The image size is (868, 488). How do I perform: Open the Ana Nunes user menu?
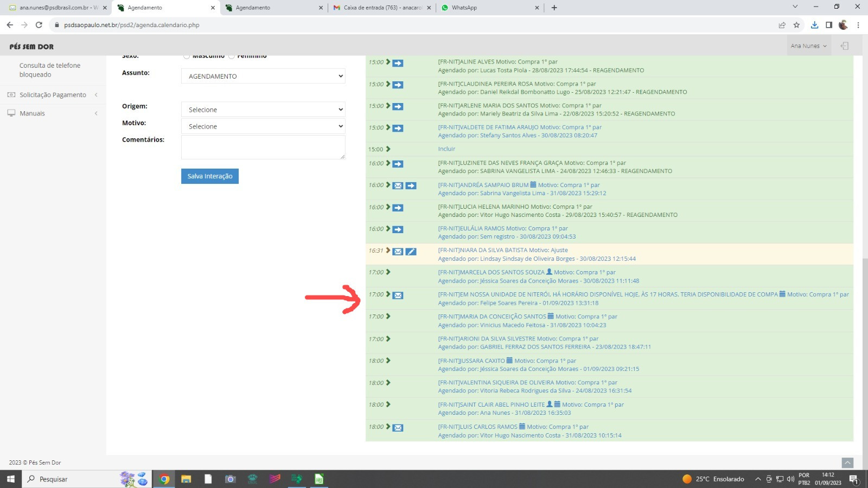tap(808, 46)
